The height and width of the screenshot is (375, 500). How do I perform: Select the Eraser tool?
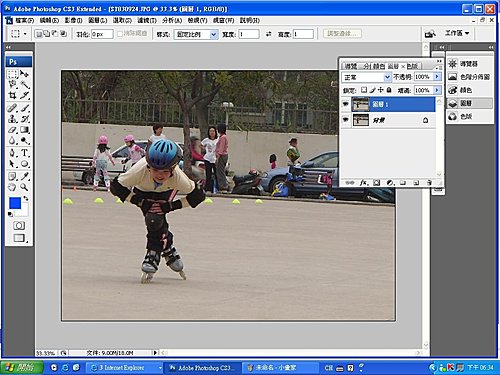point(12,130)
